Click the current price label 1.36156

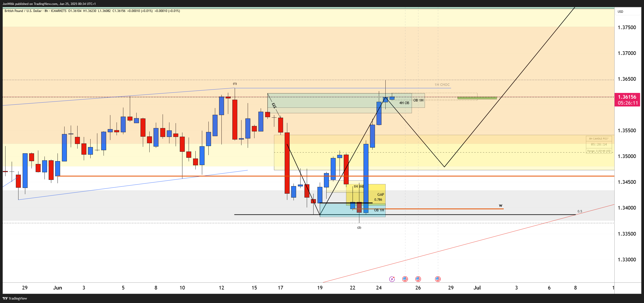click(x=627, y=97)
